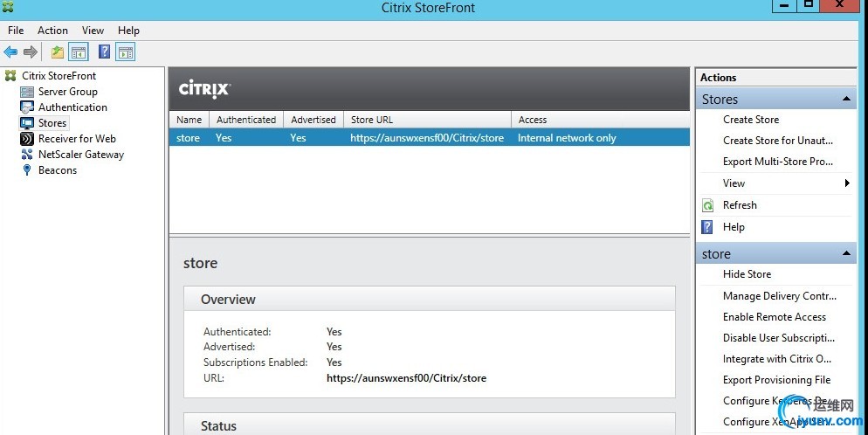Toggle the Show/Hide Console Tree icon
This screenshot has height=435, width=868.
tap(79, 52)
